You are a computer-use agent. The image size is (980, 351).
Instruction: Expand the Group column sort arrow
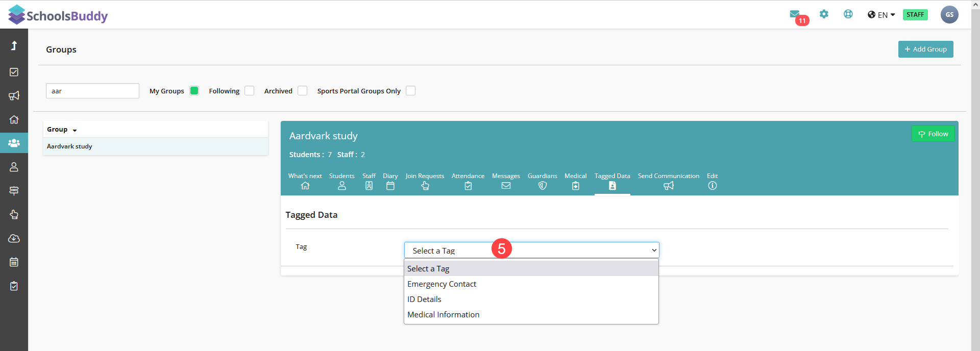[75, 130]
